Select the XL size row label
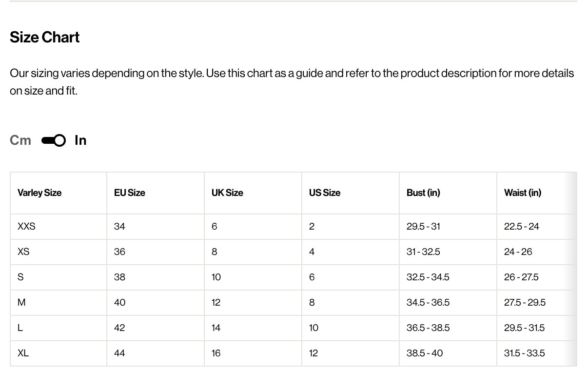The width and height of the screenshot is (588, 389). [x=23, y=353]
